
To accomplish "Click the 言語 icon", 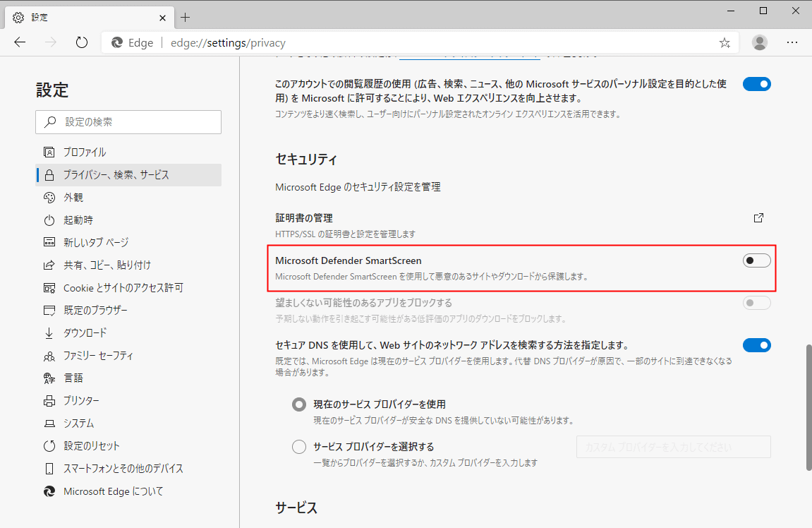I will 49,378.
